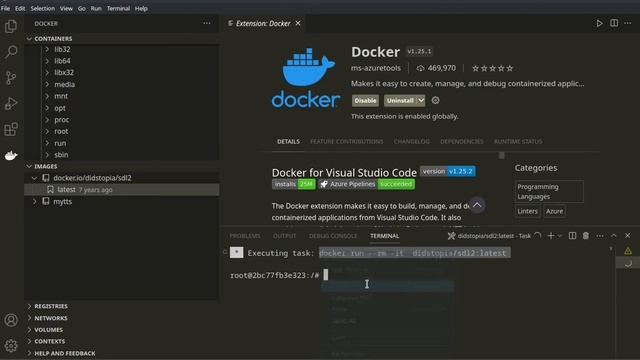This screenshot has width=640, height=360.
Task: Click the Linters category tag
Action: click(x=527, y=211)
